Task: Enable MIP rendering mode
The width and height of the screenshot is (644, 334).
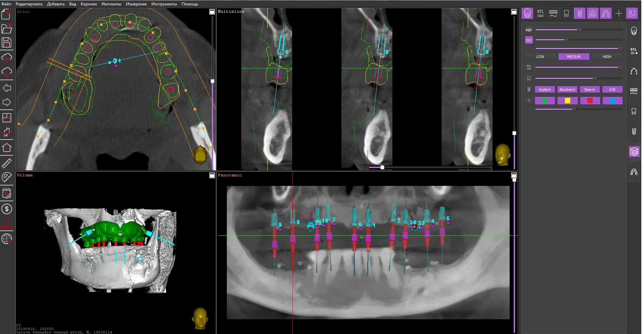Action: tap(529, 30)
